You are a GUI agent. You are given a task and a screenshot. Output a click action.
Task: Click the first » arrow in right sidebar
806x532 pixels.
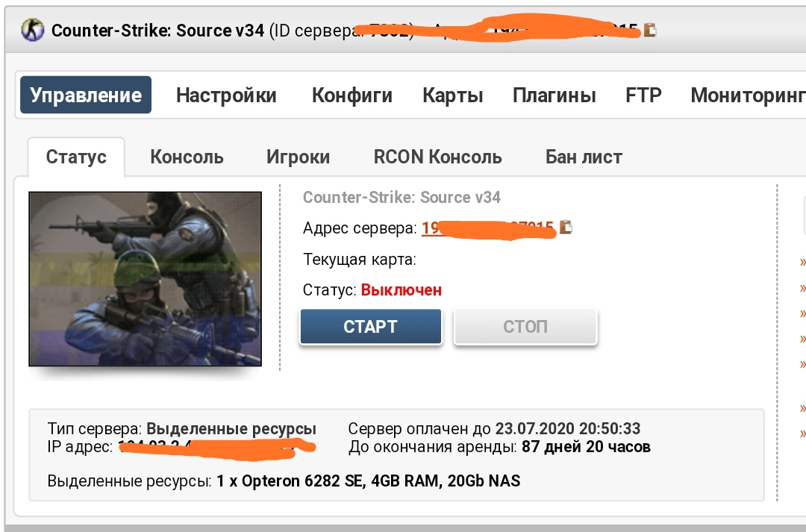pos(802,262)
